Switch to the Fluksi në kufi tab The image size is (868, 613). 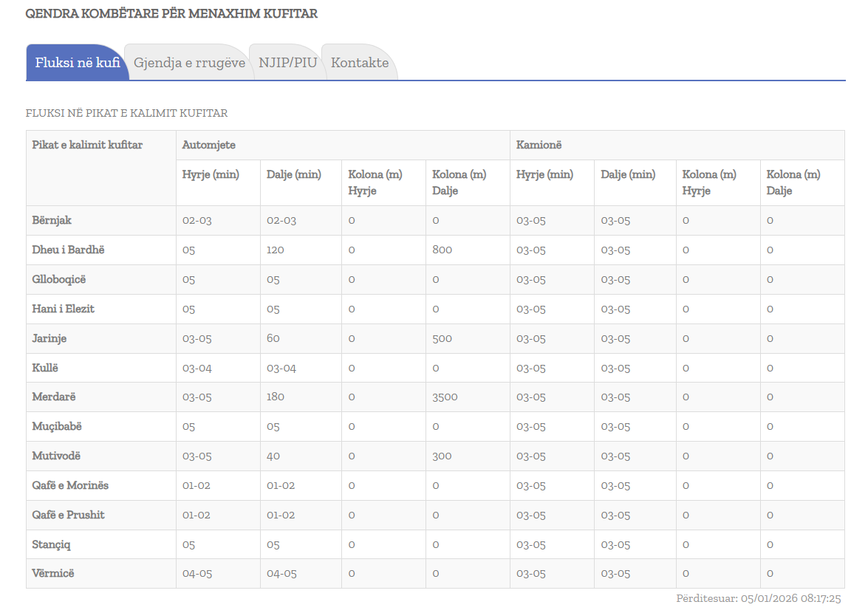click(x=78, y=63)
